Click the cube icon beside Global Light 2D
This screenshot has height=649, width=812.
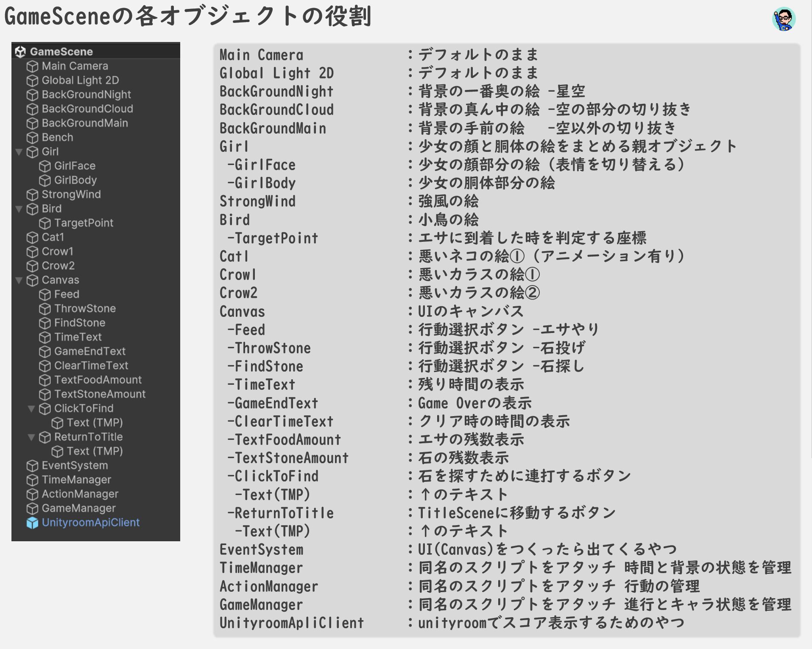pyautogui.click(x=32, y=81)
